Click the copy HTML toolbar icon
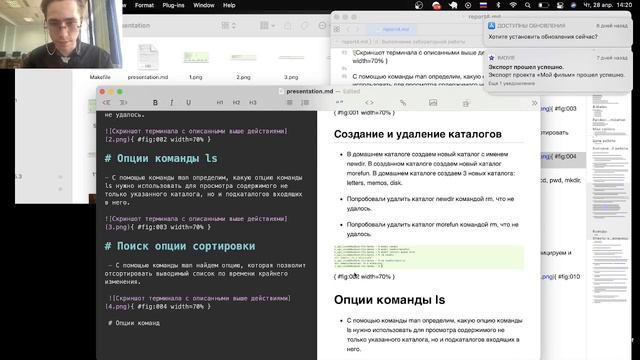The image size is (640, 360). tap(466, 103)
